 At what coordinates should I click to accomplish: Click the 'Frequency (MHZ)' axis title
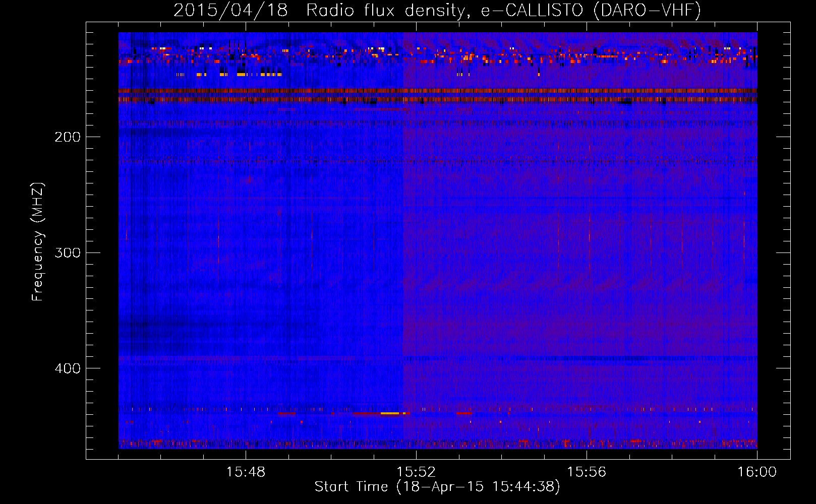(x=38, y=242)
